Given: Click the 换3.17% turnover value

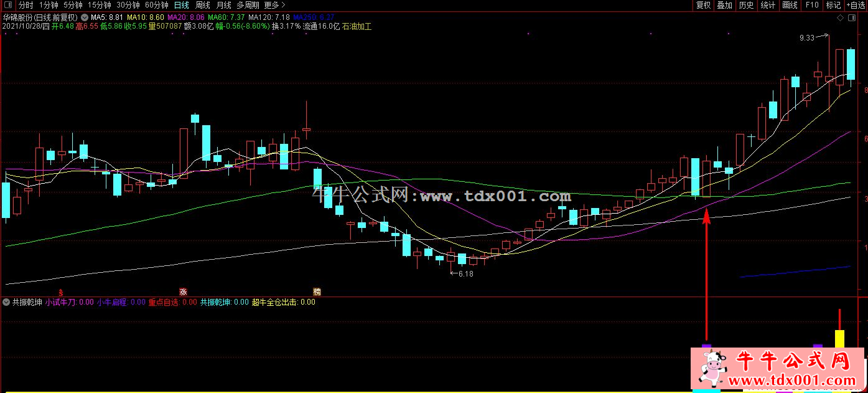Looking at the screenshot, I should (286, 27).
